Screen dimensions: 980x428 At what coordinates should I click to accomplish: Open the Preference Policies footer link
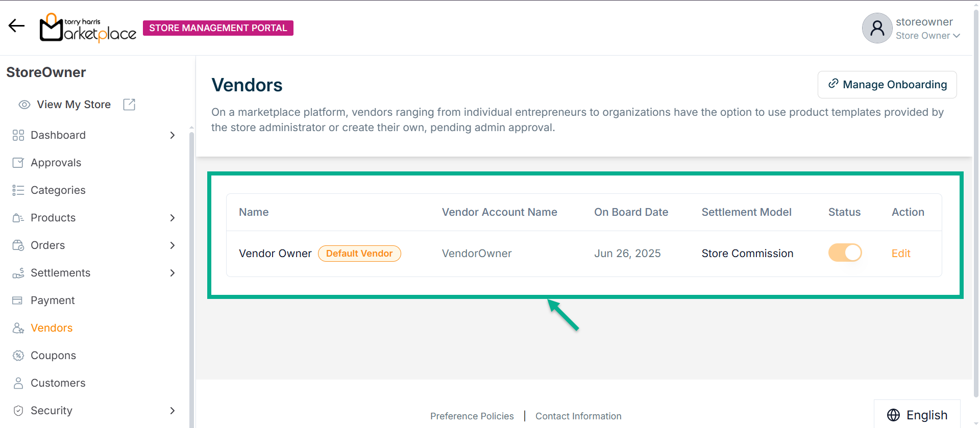472,416
